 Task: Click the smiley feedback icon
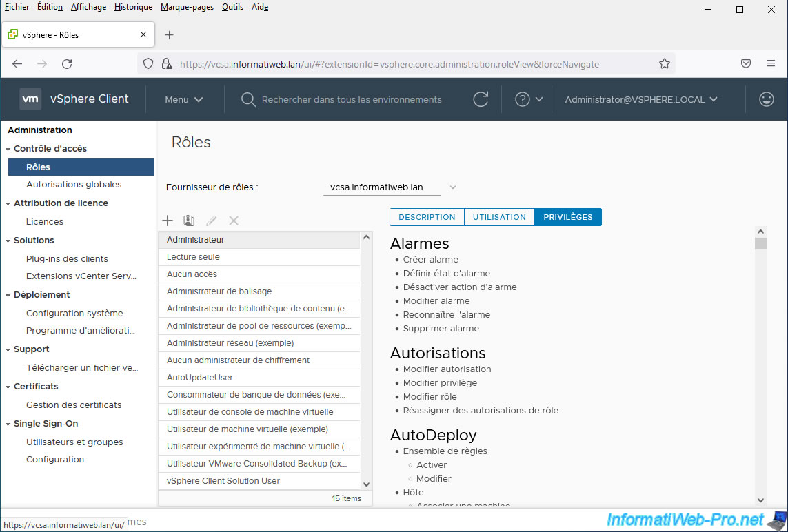(767, 99)
